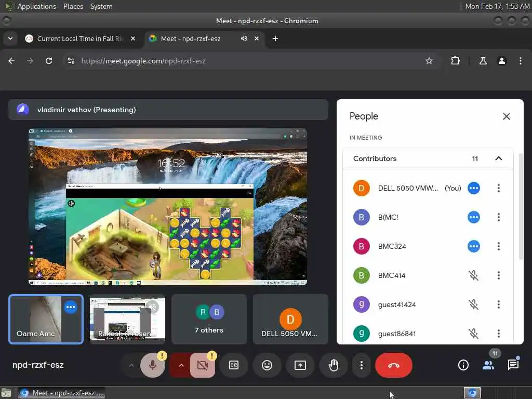
Task: Close the People side panel
Action: (506, 116)
